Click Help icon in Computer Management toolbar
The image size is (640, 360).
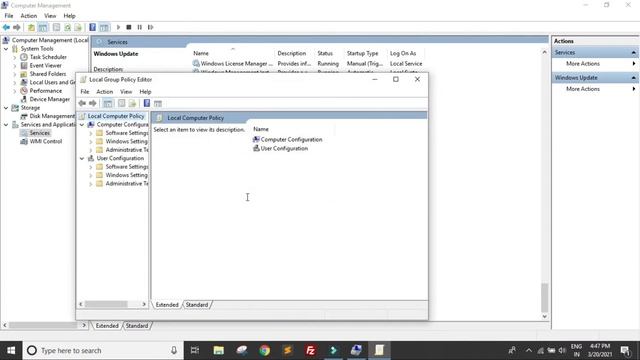(93, 27)
